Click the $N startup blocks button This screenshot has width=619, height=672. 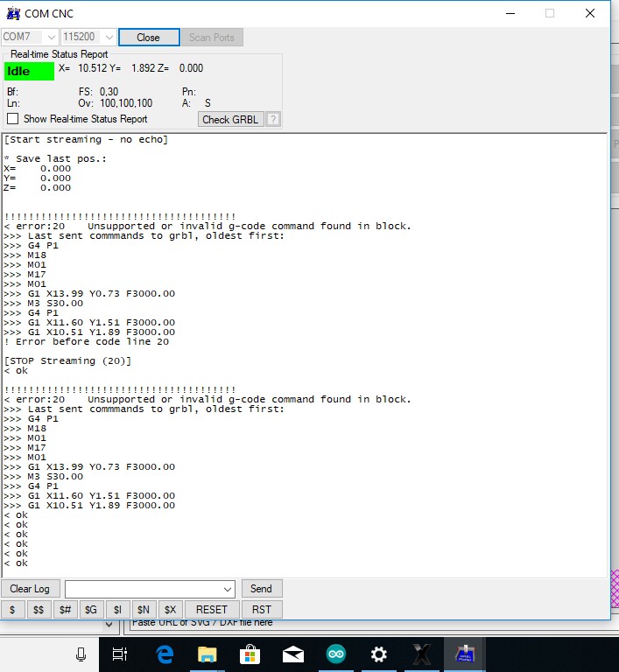[x=144, y=609]
